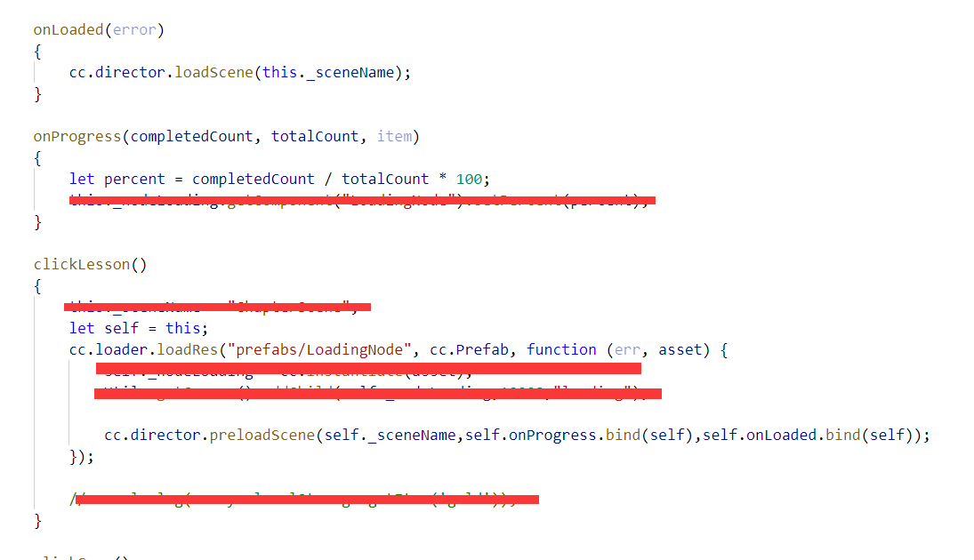This screenshot has height=560, width=974.
Task: Click self.onLoaded.bind(self) argument
Action: tap(810, 436)
